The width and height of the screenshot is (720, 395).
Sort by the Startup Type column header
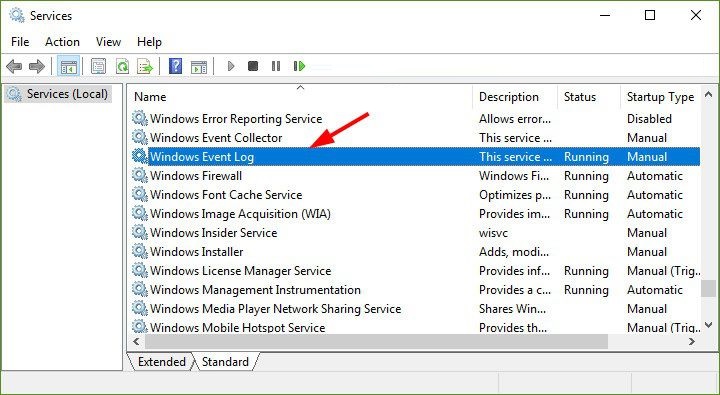pos(661,97)
